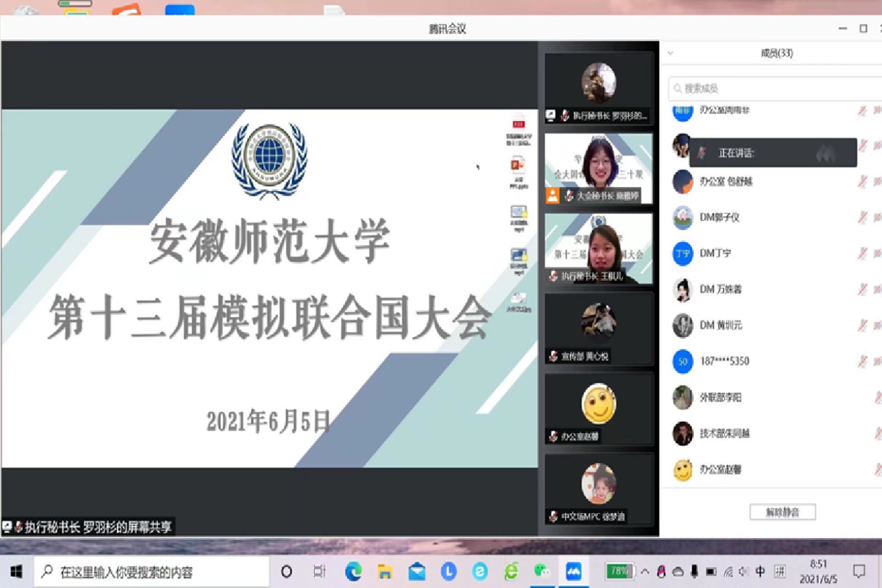
Task: Toggle microphone icon for 办公室 包舒越
Action: point(863,181)
